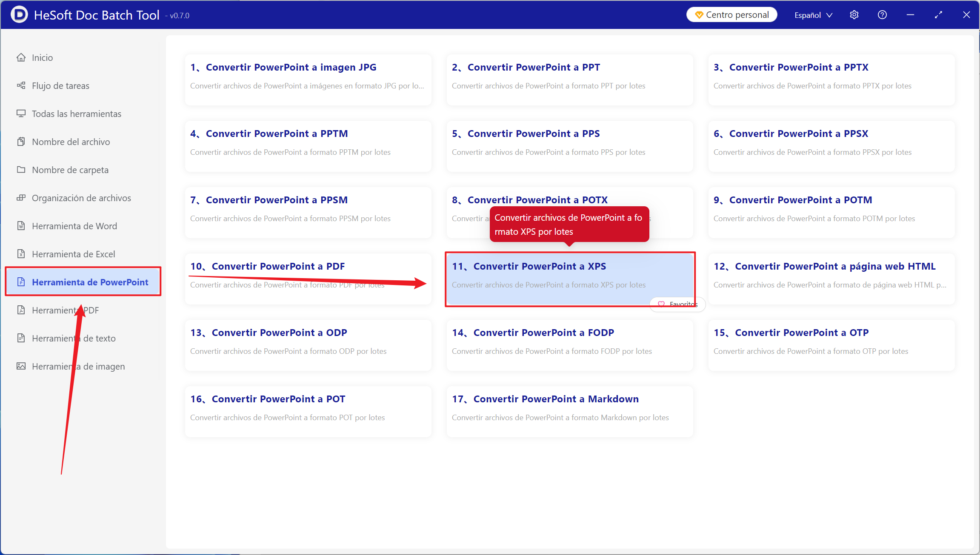Select Herramienta de Word menu item

coord(83,226)
